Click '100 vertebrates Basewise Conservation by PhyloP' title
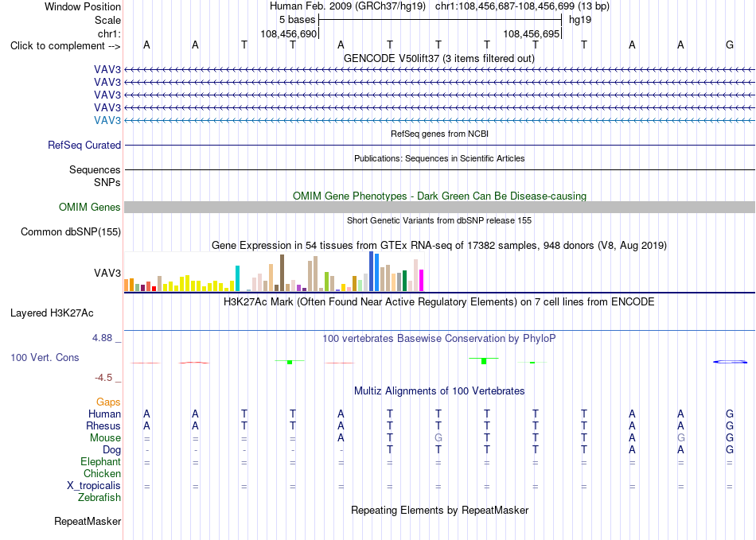 tap(439, 339)
